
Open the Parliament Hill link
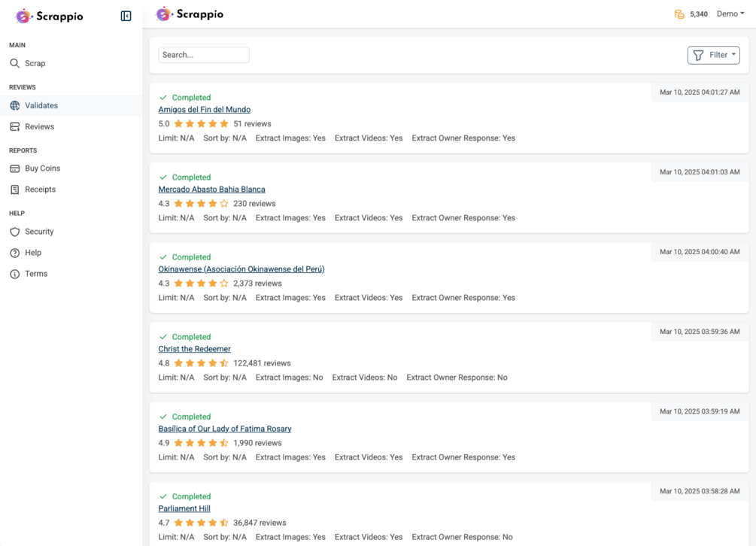[184, 508]
